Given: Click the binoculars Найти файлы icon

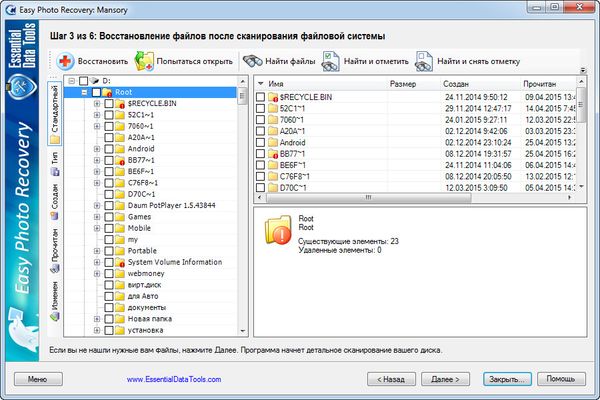Looking at the screenshot, I should (253, 61).
